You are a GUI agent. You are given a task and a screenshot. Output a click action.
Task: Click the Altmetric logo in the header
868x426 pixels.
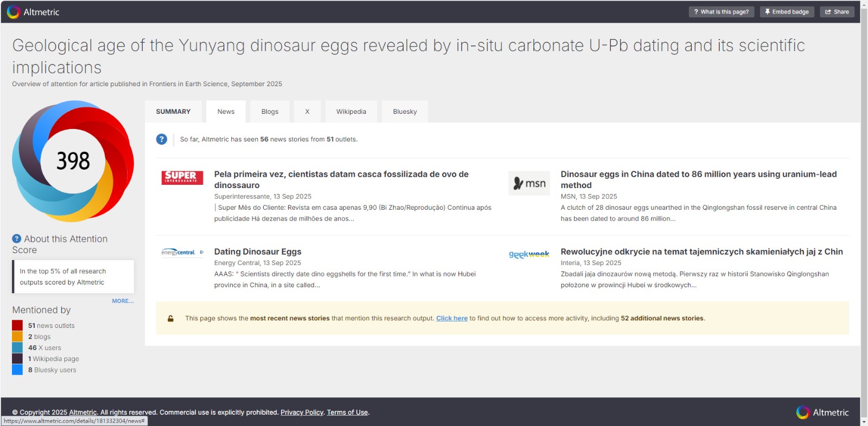33,12
